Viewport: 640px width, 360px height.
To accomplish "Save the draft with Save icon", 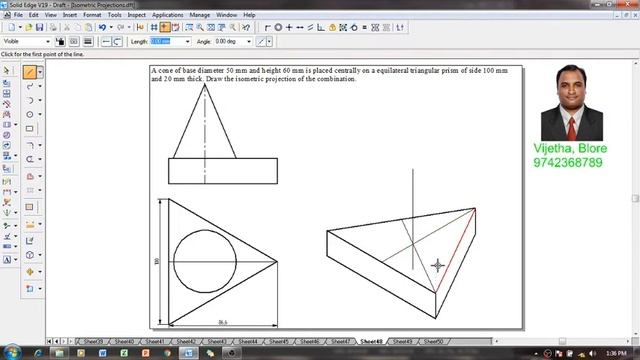I will point(39,28).
